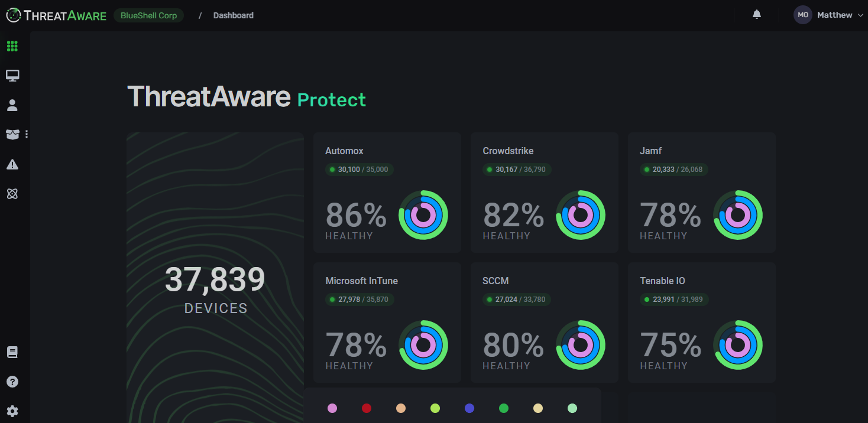Open the devices monitor icon in sidebar
Image resolution: width=868 pixels, height=423 pixels.
[12, 76]
